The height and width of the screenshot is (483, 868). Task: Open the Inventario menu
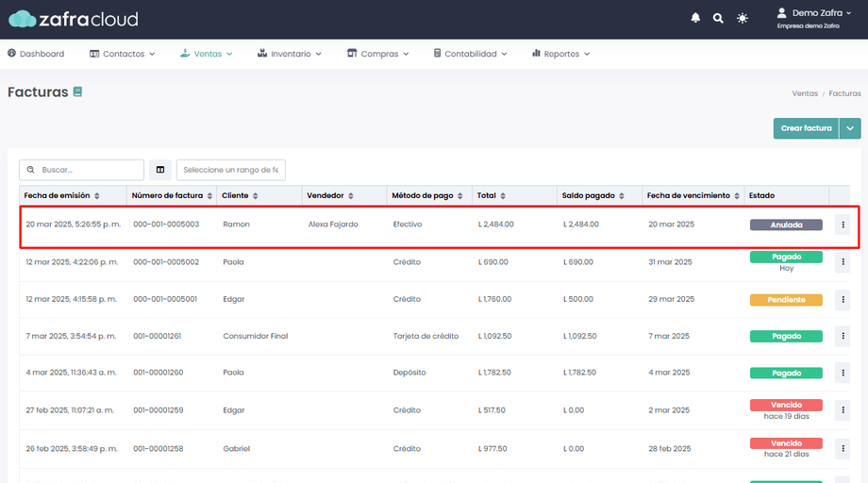289,54
